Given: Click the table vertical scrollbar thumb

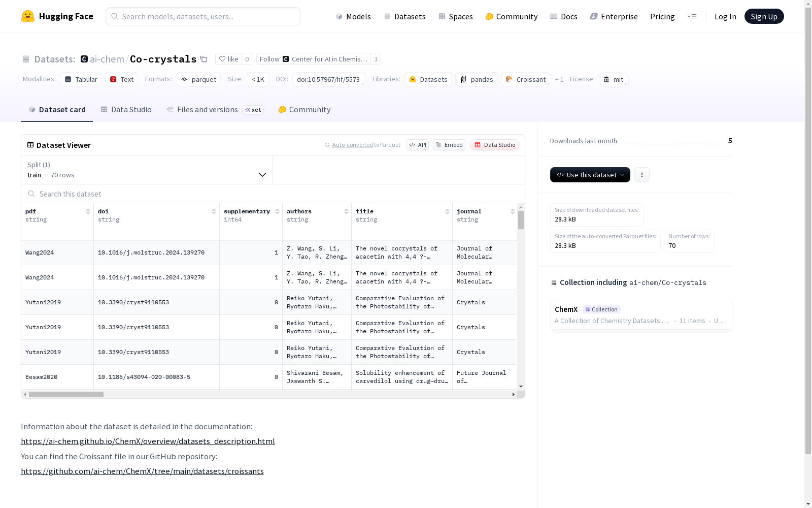Looking at the screenshot, I should pyautogui.click(x=521, y=220).
